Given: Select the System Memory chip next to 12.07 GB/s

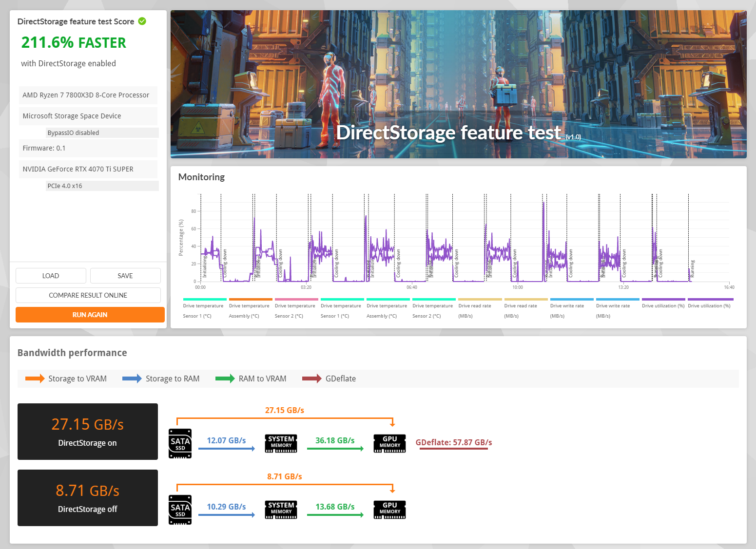Looking at the screenshot, I should 281,443.
